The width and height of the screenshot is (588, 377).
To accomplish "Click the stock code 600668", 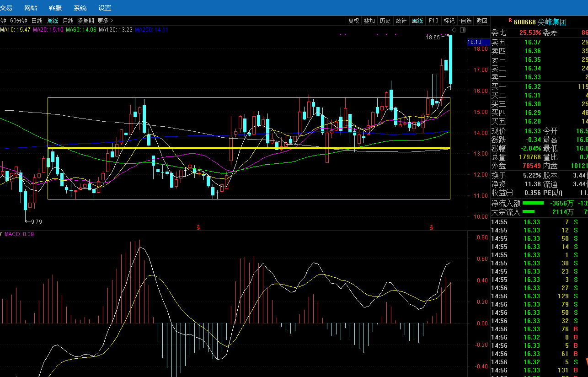I will 525,22.
